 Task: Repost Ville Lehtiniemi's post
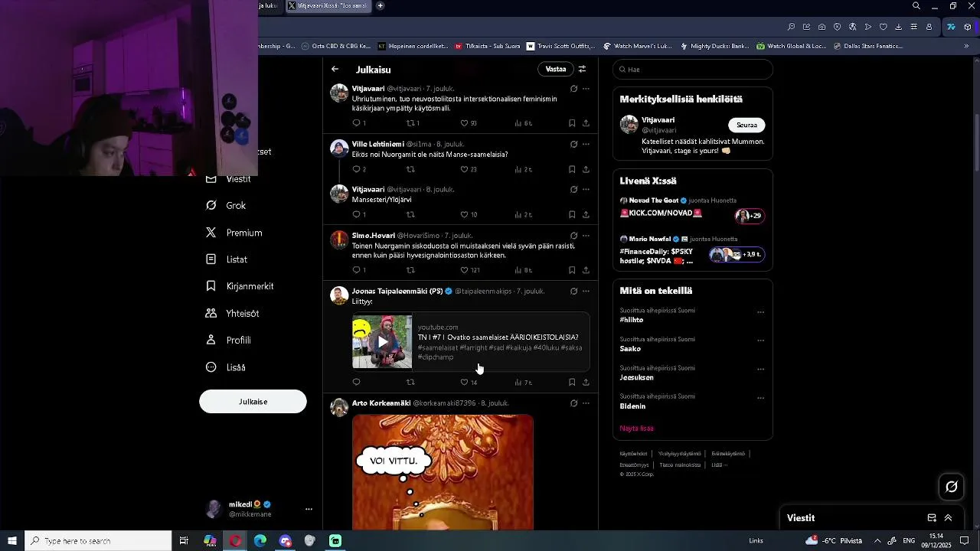point(410,169)
